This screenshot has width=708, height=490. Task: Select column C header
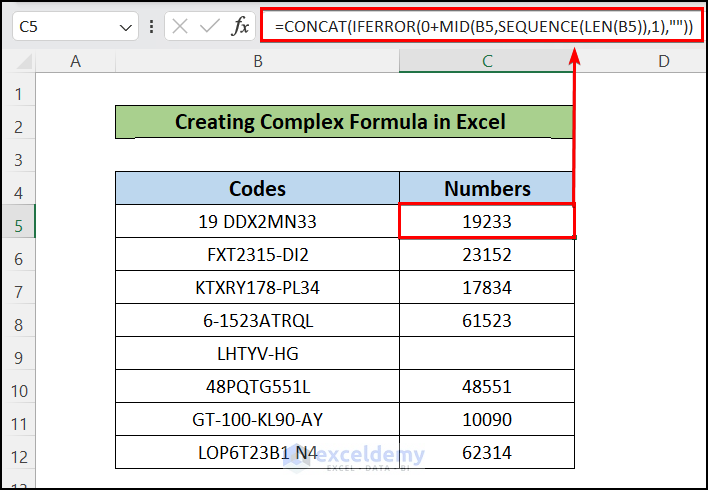(487, 61)
